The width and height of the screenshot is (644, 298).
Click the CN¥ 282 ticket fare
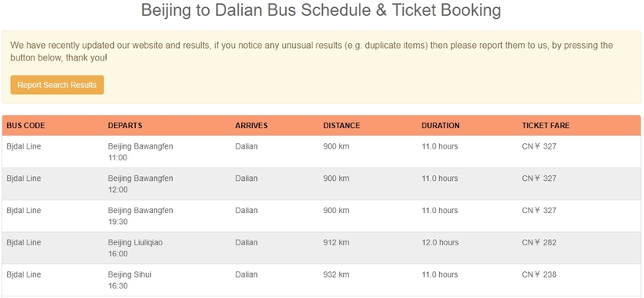[539, 242]
